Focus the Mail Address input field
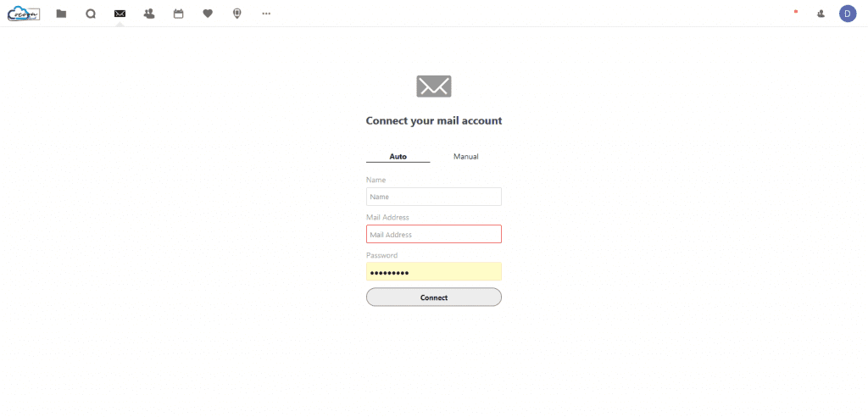This screenshot has width=868, height=417. click(433, 234)
